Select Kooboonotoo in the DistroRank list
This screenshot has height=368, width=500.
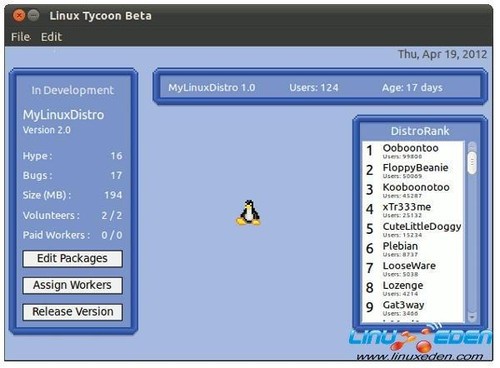coord(413,190)
